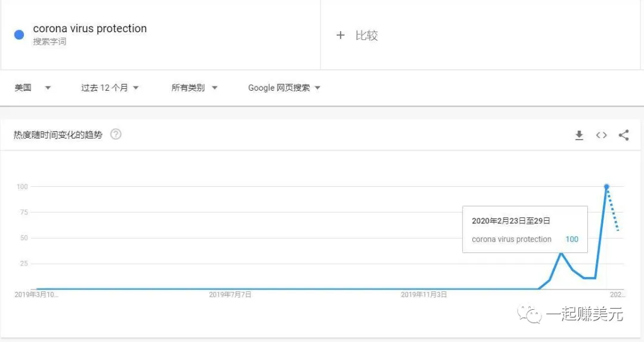Click the 比较 compare field
Viewport: 644px width, 342px height.
(366, 35)
